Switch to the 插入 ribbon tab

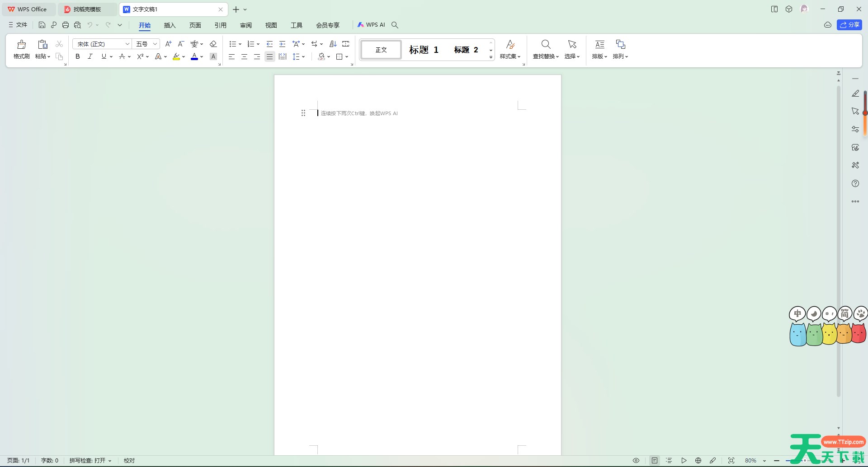coord(170,25)
